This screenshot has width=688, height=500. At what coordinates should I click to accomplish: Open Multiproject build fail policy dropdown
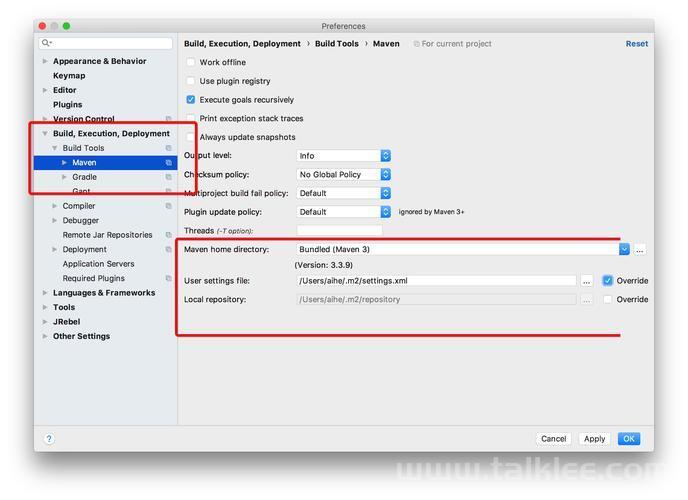[x=344, y=193]
